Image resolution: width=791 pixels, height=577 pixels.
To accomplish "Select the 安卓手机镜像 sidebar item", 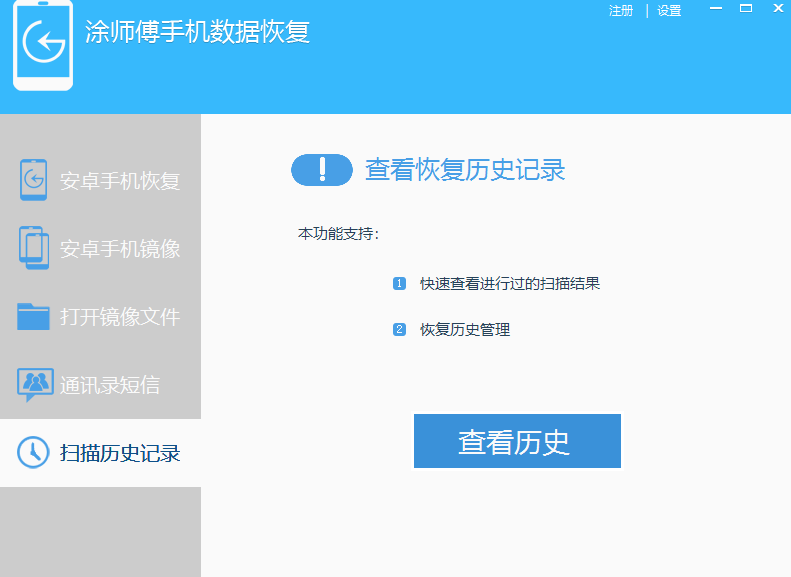I will coord(119,249).
